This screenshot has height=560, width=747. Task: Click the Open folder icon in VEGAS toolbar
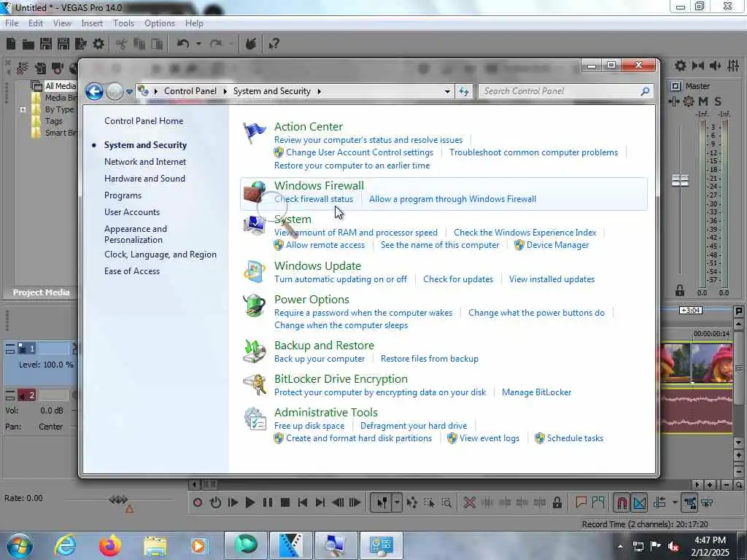coord(28,44)
